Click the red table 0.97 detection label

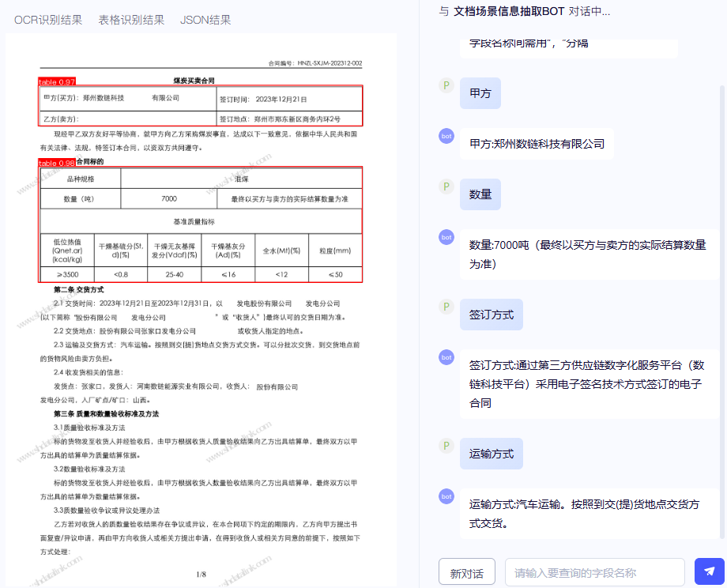57,81
